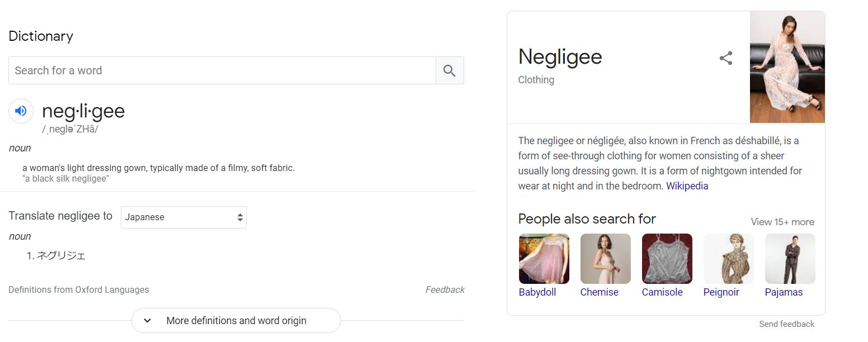Click the Pajamas text link

pos(784,292)
